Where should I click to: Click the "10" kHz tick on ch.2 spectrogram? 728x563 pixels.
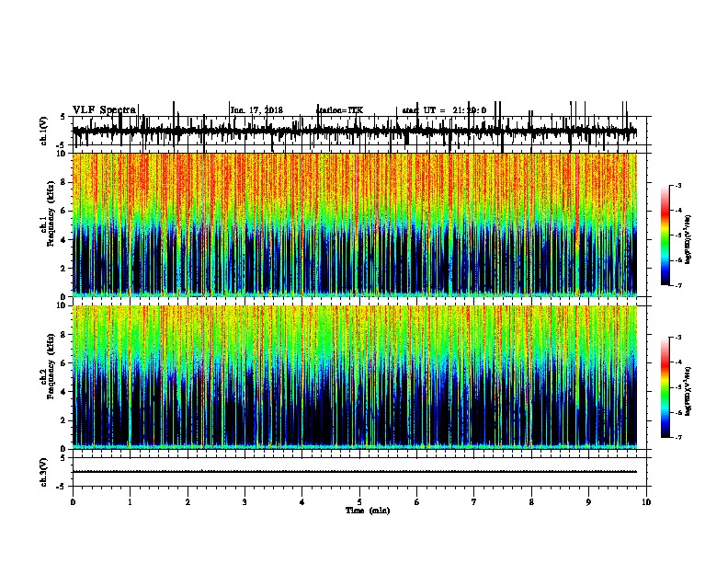tap(63, 305)
